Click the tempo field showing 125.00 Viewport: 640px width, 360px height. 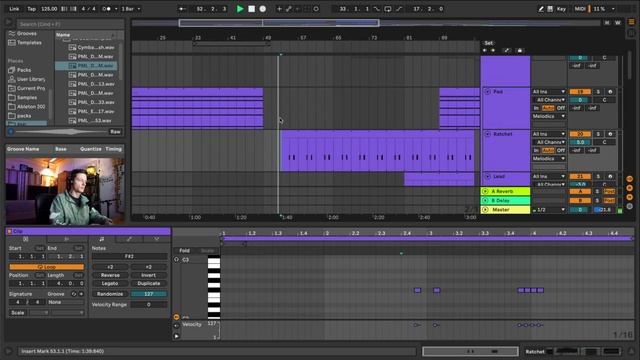click(49, 9)
